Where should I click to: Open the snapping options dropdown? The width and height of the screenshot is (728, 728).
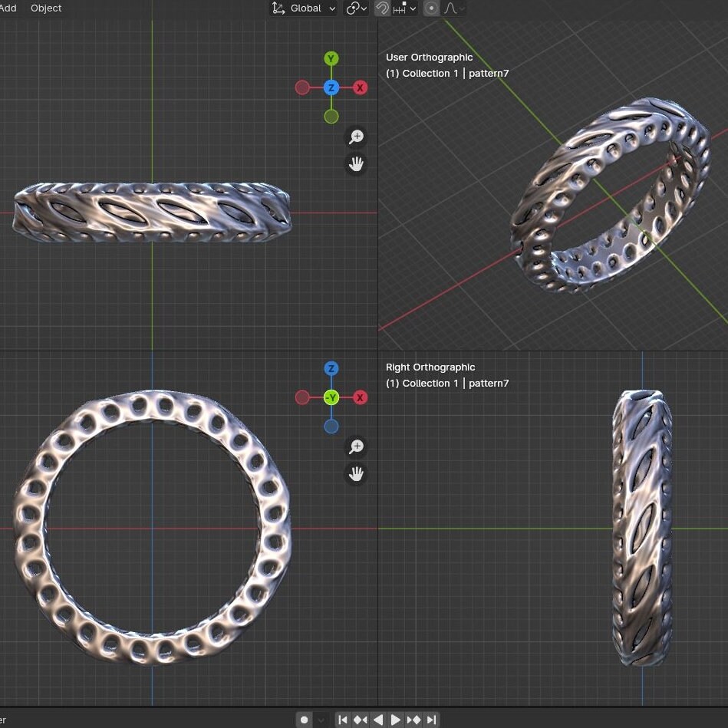pos(404,8)
